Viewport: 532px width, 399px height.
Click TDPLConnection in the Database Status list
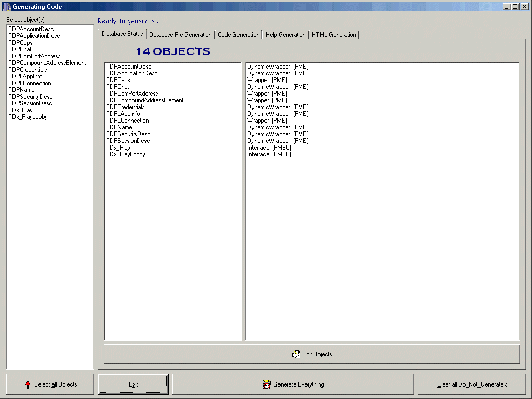[x=127, y=121]
